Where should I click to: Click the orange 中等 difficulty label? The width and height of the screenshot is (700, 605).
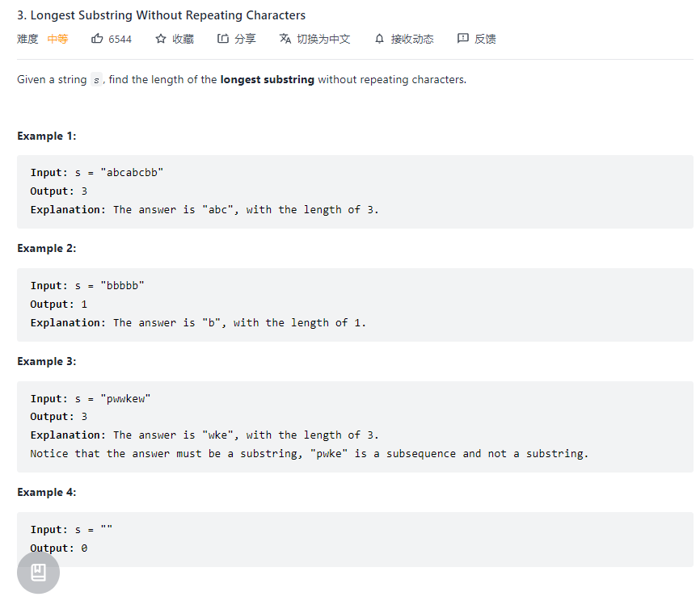pos(57,39)
